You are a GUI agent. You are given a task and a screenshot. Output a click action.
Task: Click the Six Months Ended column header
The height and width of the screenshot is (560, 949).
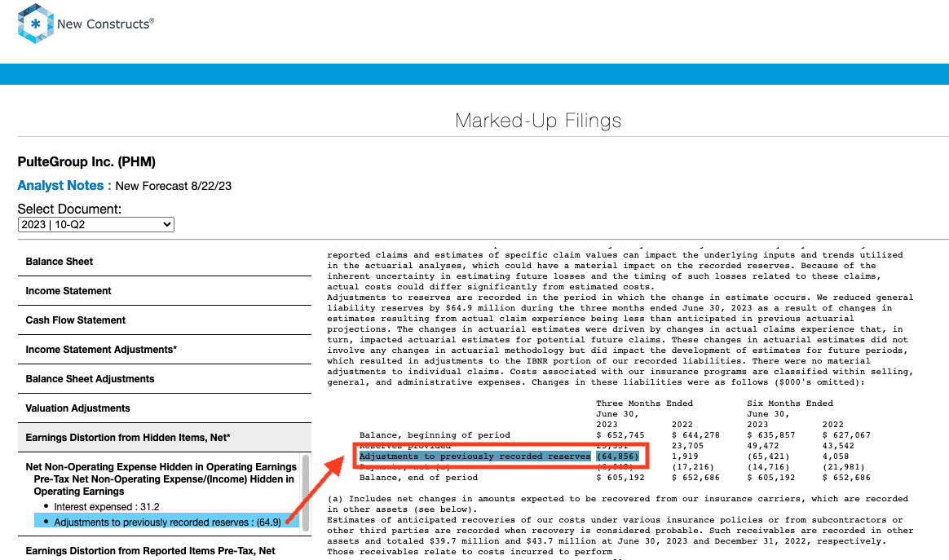790,403
